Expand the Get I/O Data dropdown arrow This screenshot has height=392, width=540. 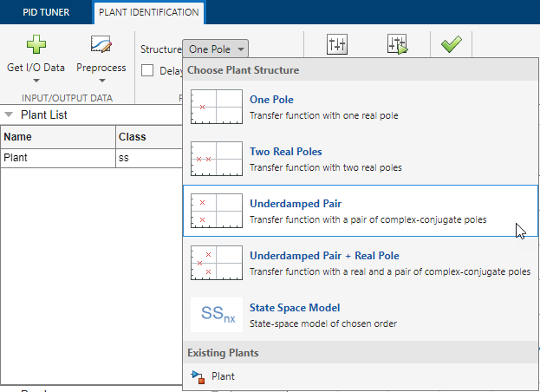click(x=35, y=81)
